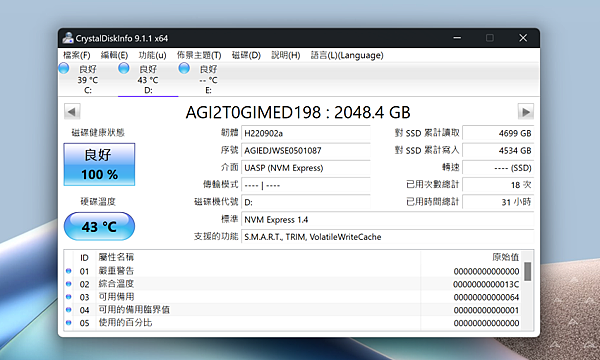The width and height of the screenshot is (600, 360).
Task: Go to next disk with right arrow
Action: coord(526,112)
